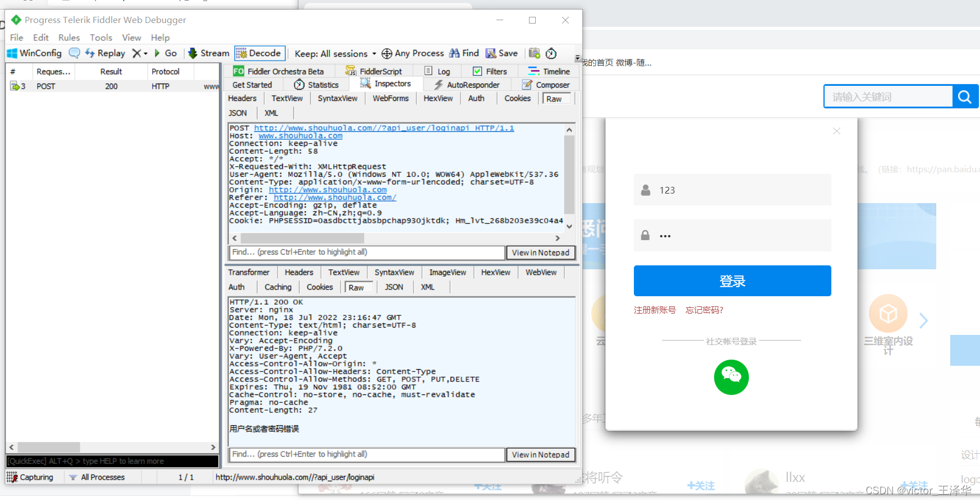Close the login dialog with X
This screenshot has width=980, height=501.
[836, 131]
